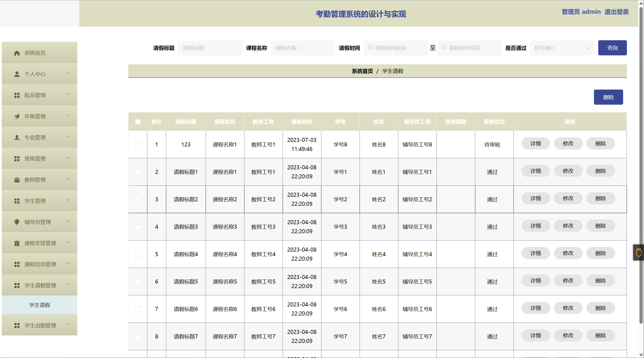Check the checkbox for row 请假标题1
Screen dimensions: 644x358
click(138, 172)
